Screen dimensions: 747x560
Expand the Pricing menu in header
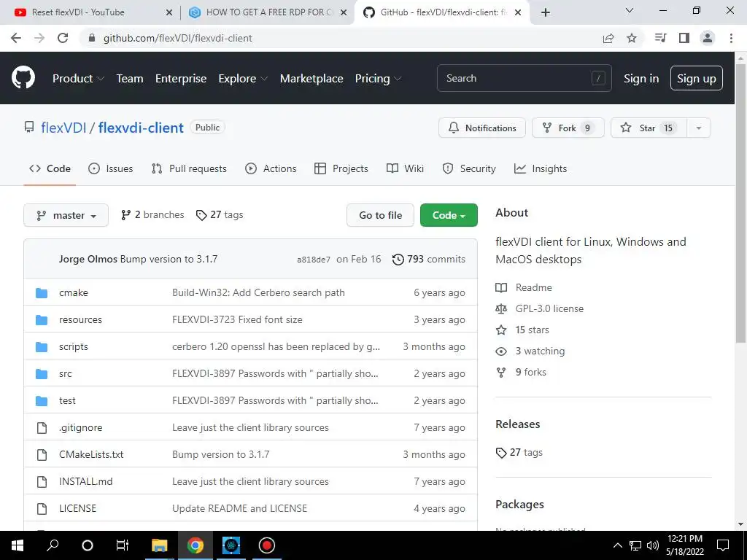point(379,79)
